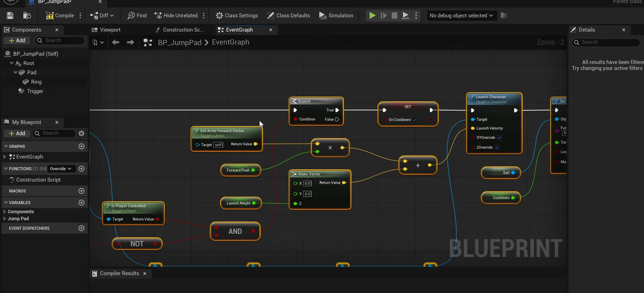
Task: Navigate forward in graph history
Action: 130,42
